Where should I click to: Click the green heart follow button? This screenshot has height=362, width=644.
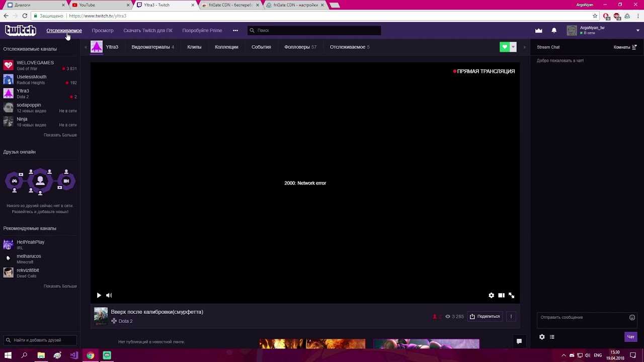[505, 47]
